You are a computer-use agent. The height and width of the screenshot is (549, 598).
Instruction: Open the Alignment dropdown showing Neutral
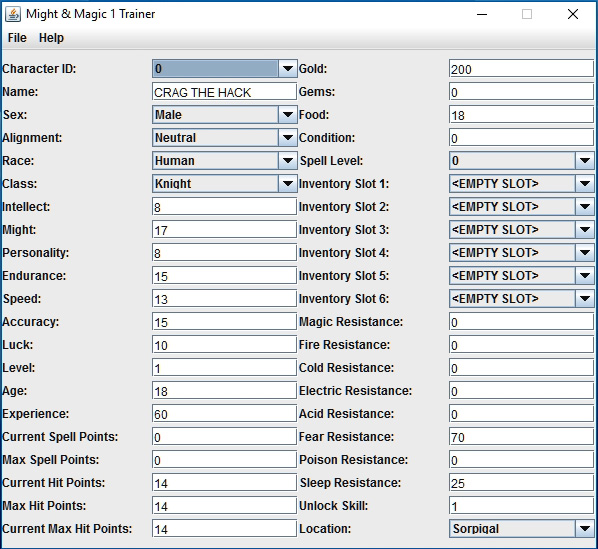pos(225,138)
